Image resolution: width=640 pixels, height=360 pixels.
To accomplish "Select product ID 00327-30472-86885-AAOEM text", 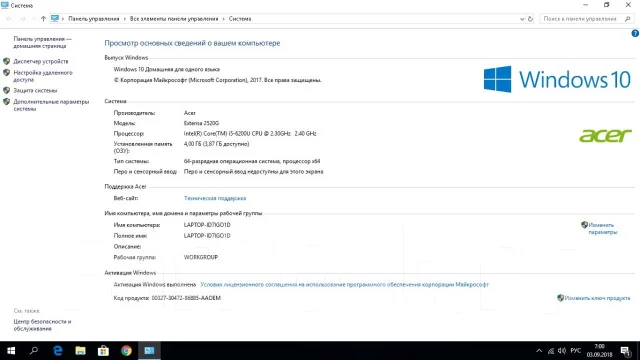I will pyautogui.click(x=186, y=298).
